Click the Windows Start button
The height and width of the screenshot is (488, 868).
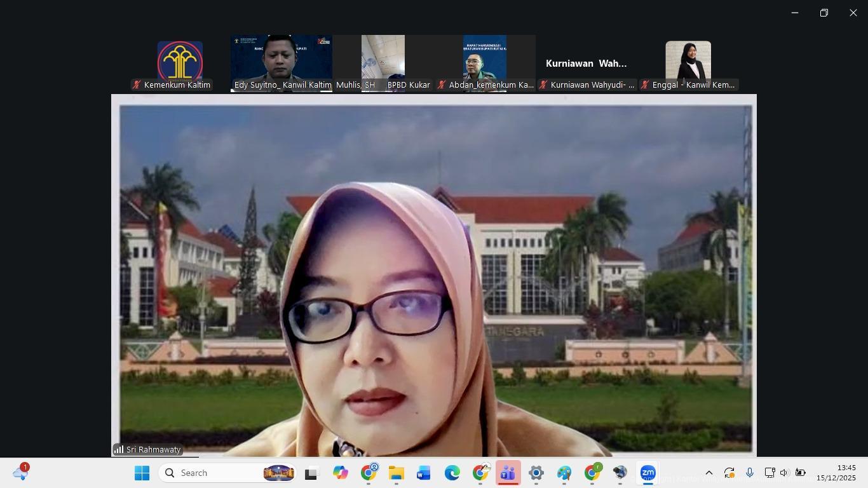coord(142,473)
